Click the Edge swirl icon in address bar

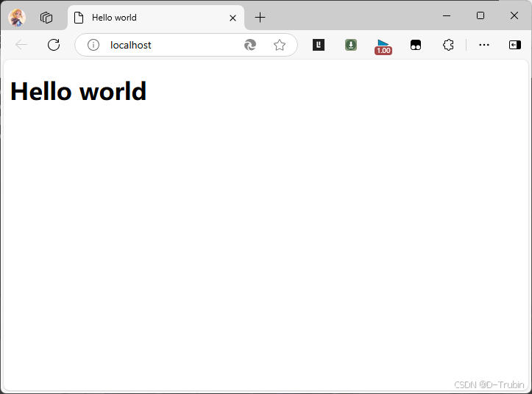250,45
